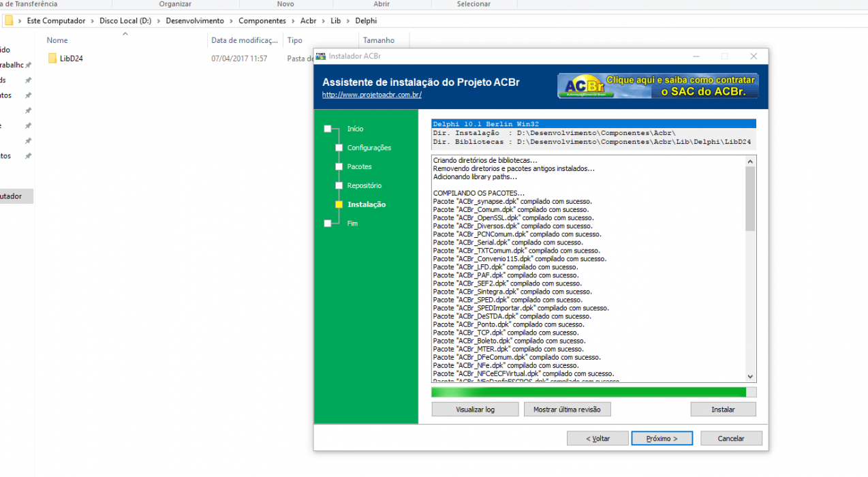Screen dimensions: 868x477
Task: Navigate to Componentes in breadcrumb
Action: tap(262, 20)
